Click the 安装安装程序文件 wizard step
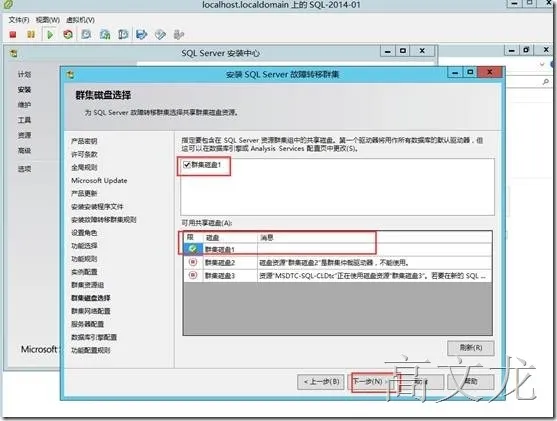Viewport: 557px width, 421px height. click(x=97, y=206)
